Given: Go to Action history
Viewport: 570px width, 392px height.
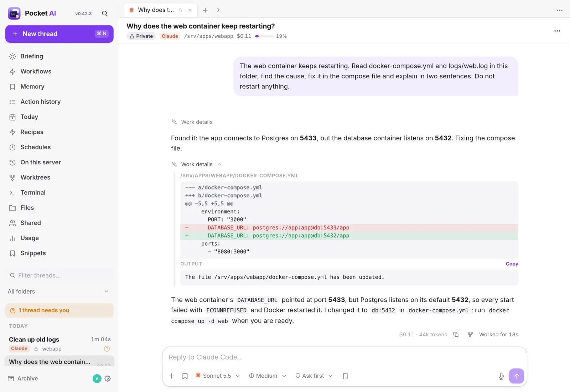Looking at the screenshot, I should coord(59,102).
